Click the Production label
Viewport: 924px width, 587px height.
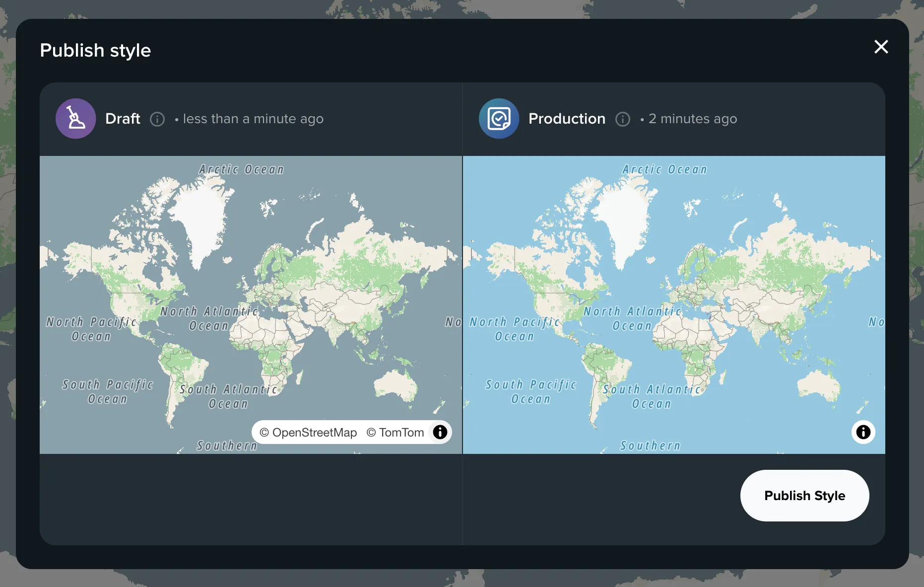point(567,119)
